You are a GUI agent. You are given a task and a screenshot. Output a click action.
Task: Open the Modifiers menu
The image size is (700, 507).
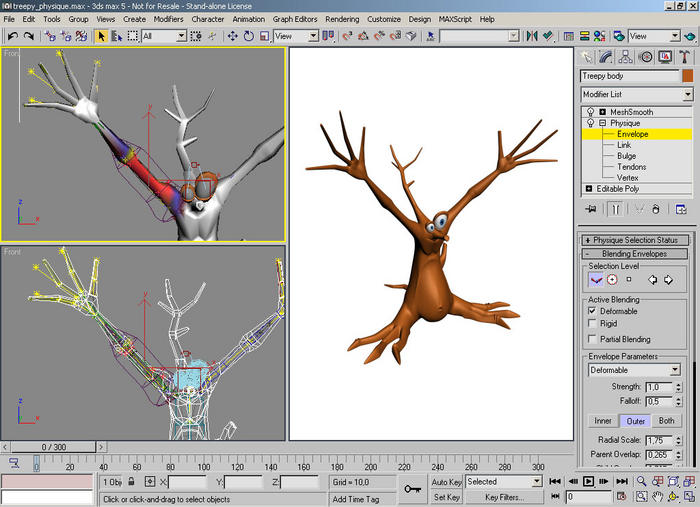click(168, 19)
